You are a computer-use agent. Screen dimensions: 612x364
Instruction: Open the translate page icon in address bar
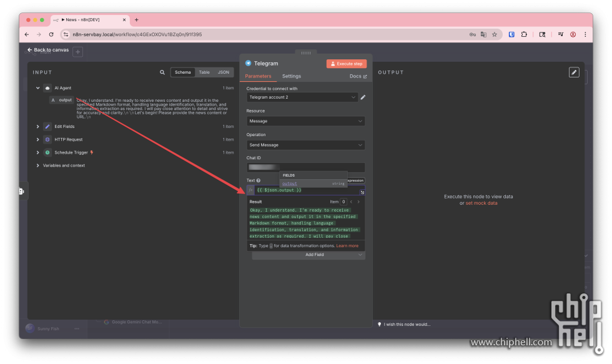click(x=483, y=34)
